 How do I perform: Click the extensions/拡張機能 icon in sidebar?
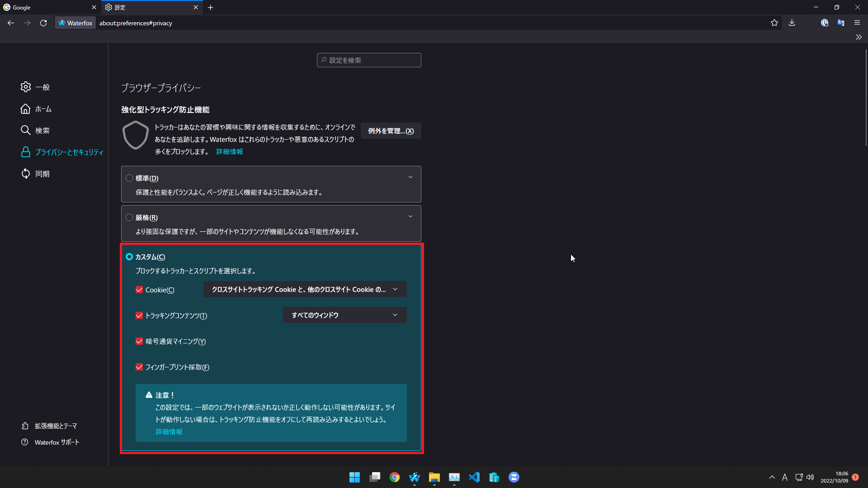tap(25, 426)
